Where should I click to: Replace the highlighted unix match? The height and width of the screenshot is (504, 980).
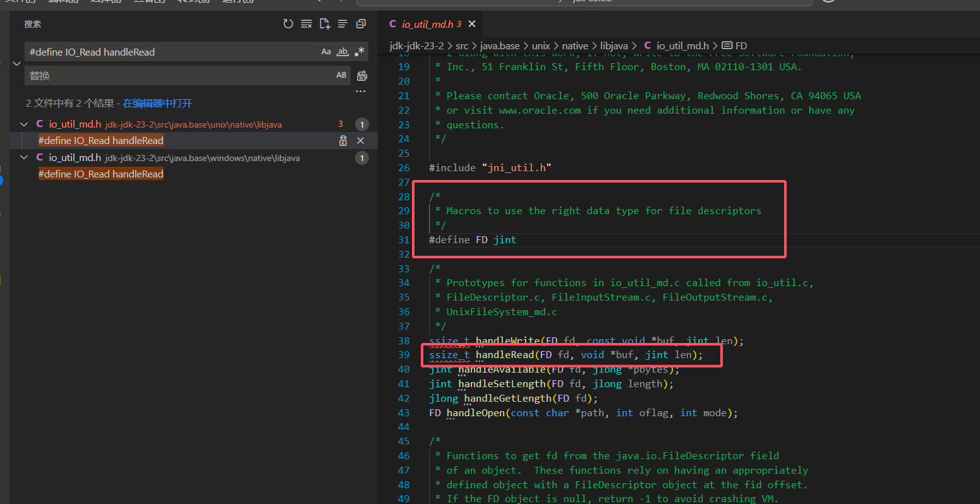[343, 141]
